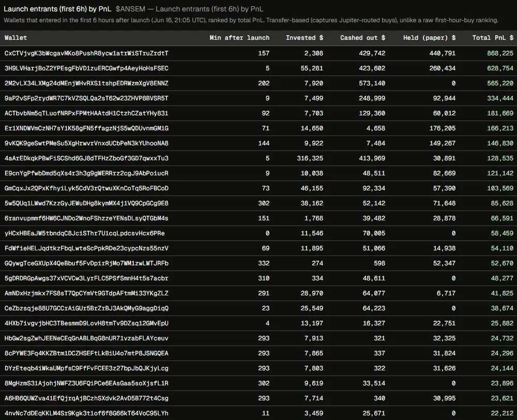
Task: Select wallet CxCTVjvgK3bWcgavMKo8PushR8ycw1atrWiSTruZrdtT
Action: coord(86,53)
